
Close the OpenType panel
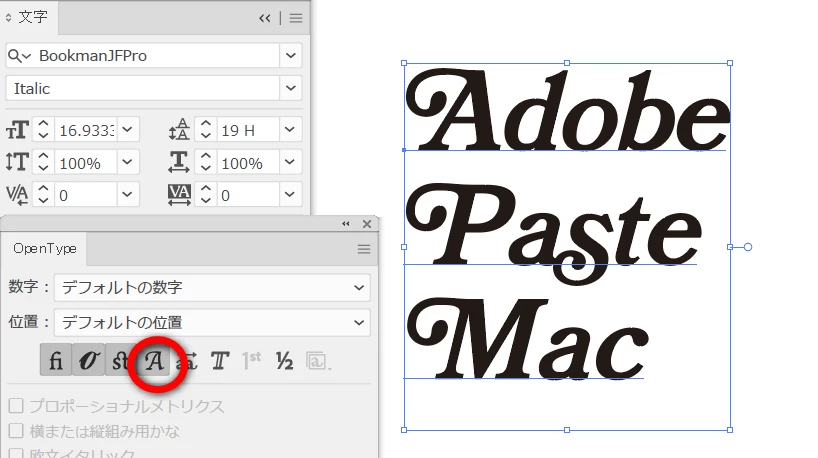click(x=367, y=224)
